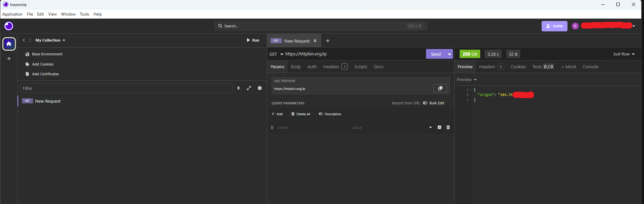Image resolution: width=644 pixels, height=204 pixels.
Task: Click the 32 B response size
Action: tap(513, 54)
